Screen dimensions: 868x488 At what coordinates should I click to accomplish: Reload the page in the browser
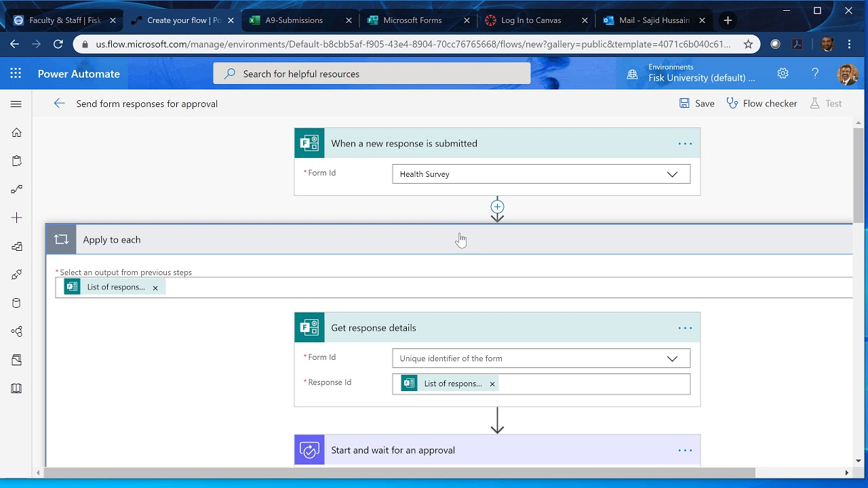pos(58,44)
